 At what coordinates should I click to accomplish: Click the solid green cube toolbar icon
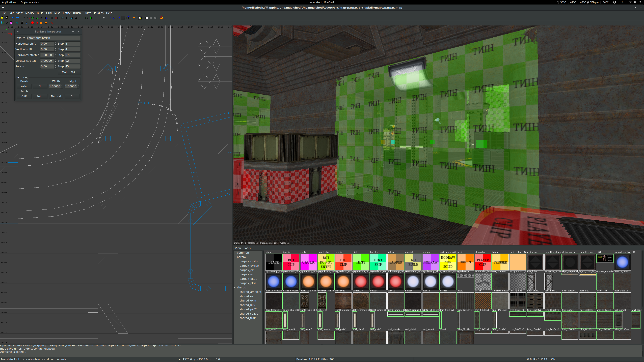point(91,18)
